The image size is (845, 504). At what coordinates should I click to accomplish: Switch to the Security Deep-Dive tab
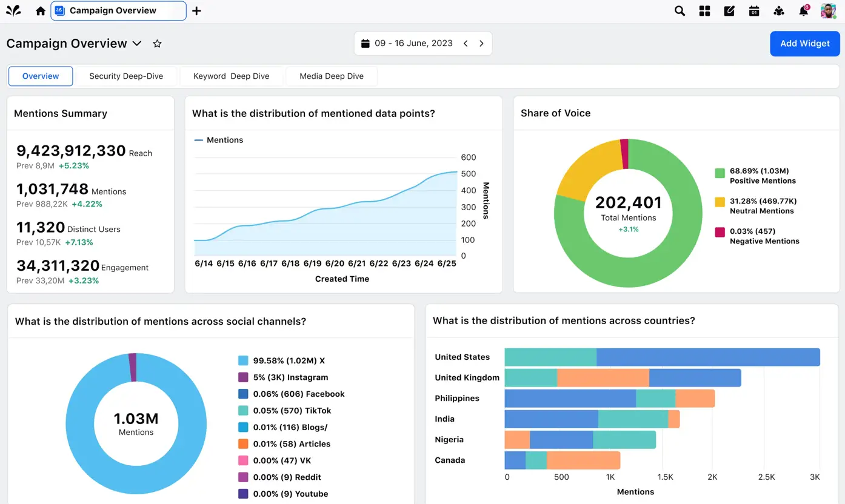(x=126, y=76)
